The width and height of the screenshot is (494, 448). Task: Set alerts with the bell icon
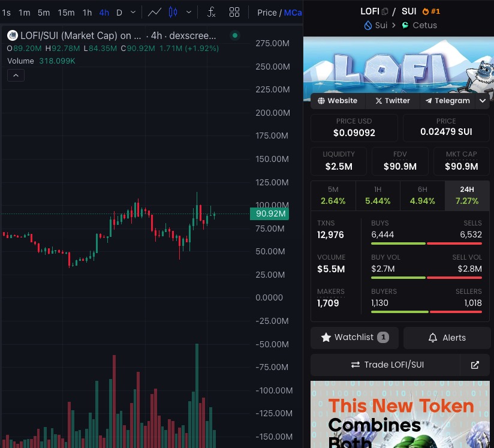(447, 338)
